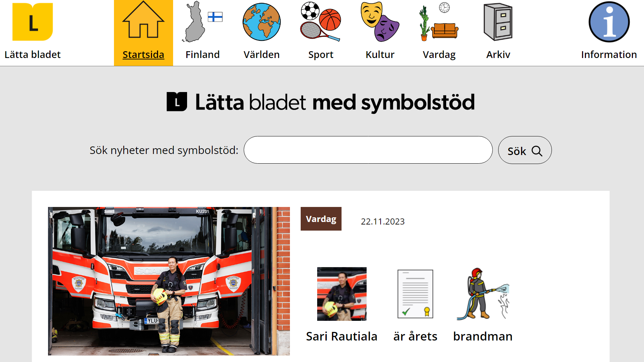Click the blue Information circle icon
Screen dimensions: 644x362
(x=609, y=22)
